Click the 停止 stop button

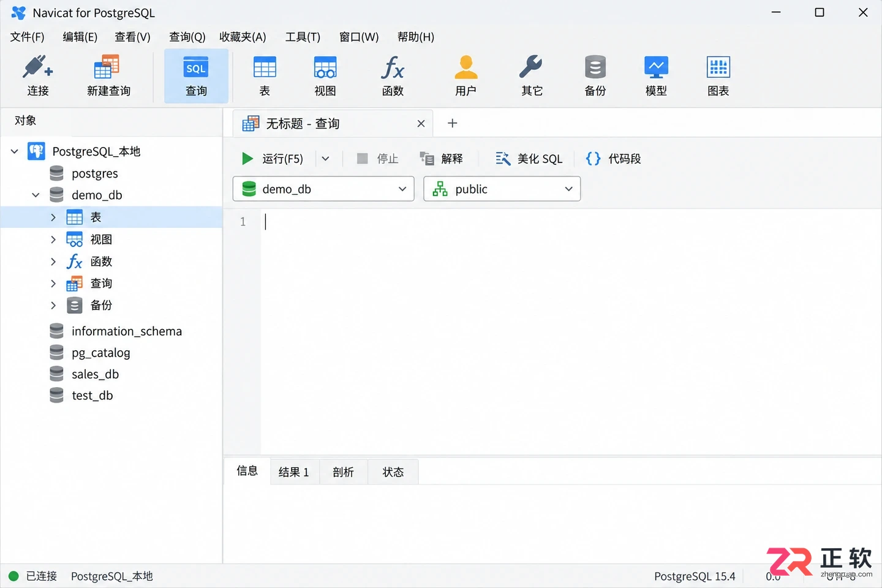point(377,159)
